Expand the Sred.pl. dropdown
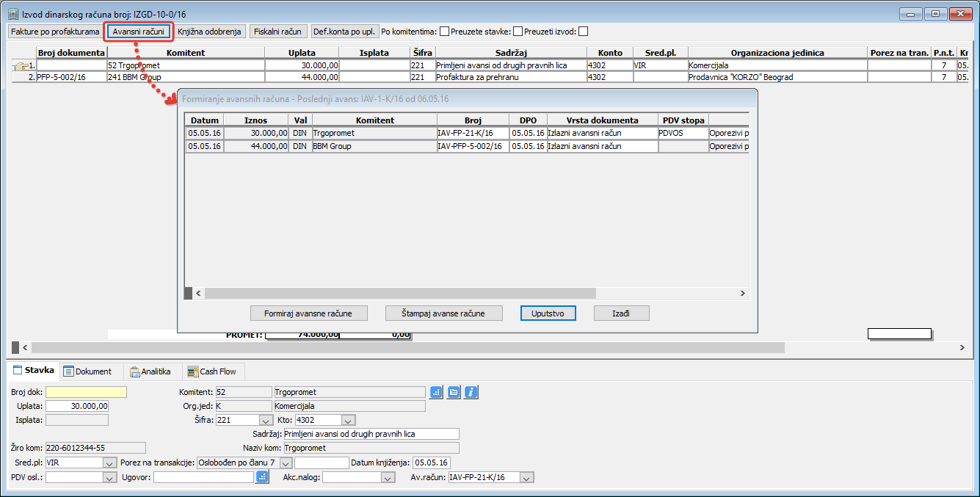Screen dimensions: 980x497 (x=110, y=462)
